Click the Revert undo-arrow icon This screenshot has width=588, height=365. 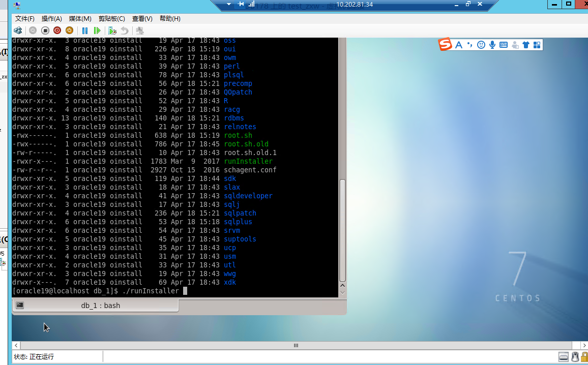point(125,31)
